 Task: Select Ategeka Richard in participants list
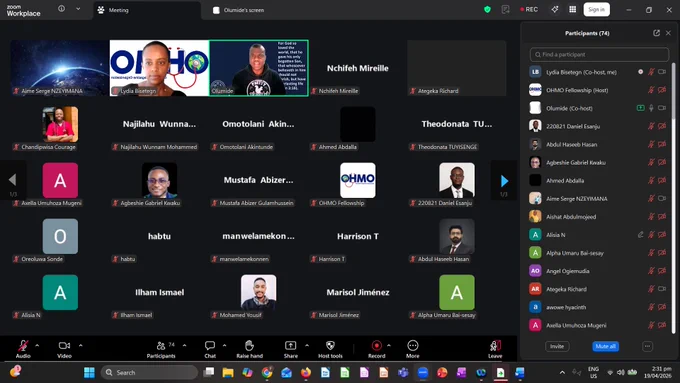pos(598,289)
